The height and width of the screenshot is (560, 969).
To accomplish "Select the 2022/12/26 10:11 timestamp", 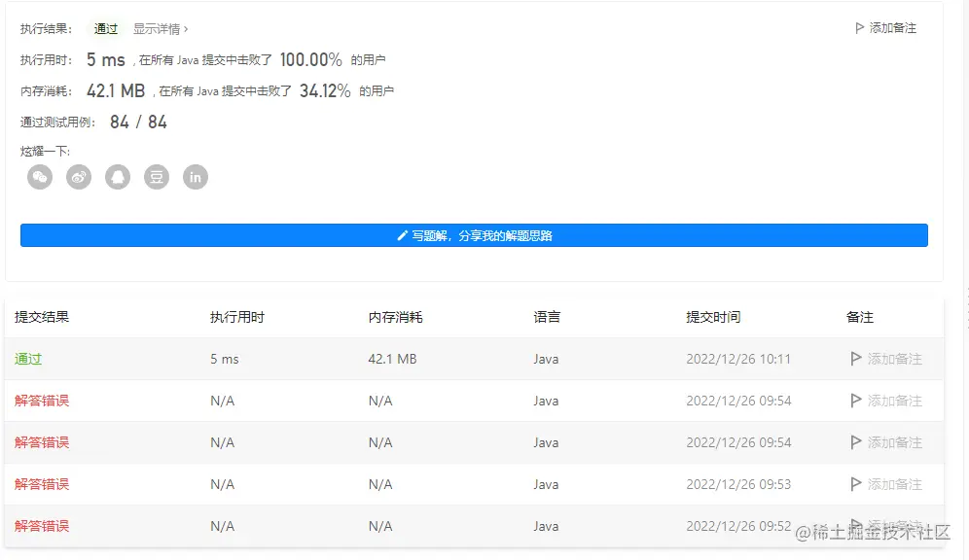I will click(x=738, y=359).
